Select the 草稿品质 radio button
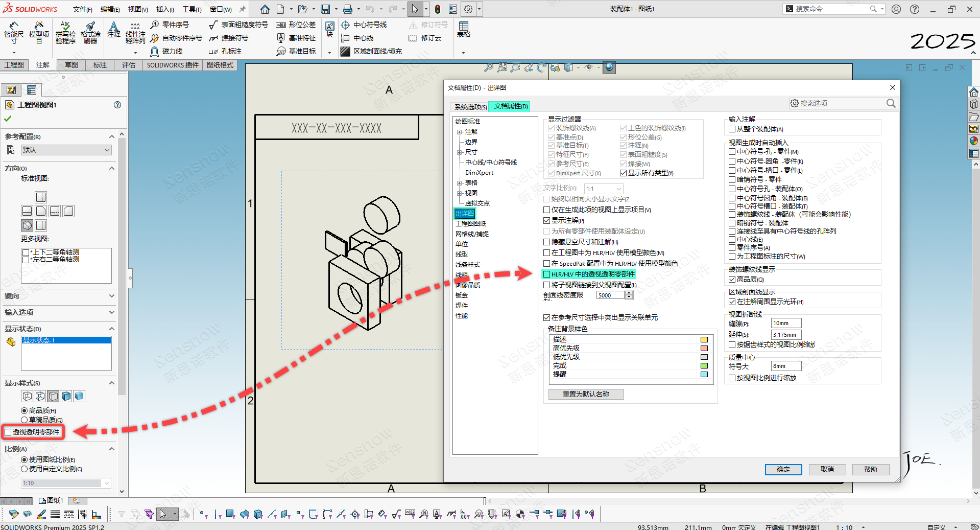The image size is (980, 530). click(x=25, y=420)
